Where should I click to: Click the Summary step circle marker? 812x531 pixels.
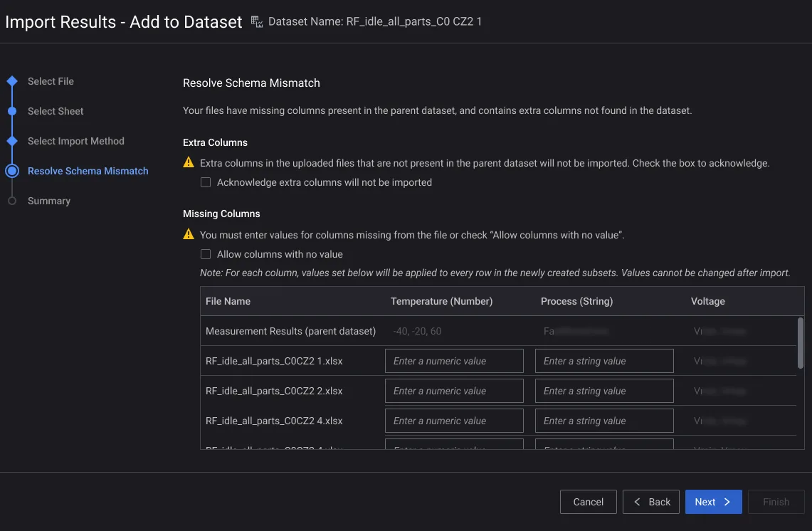point(12,201)
